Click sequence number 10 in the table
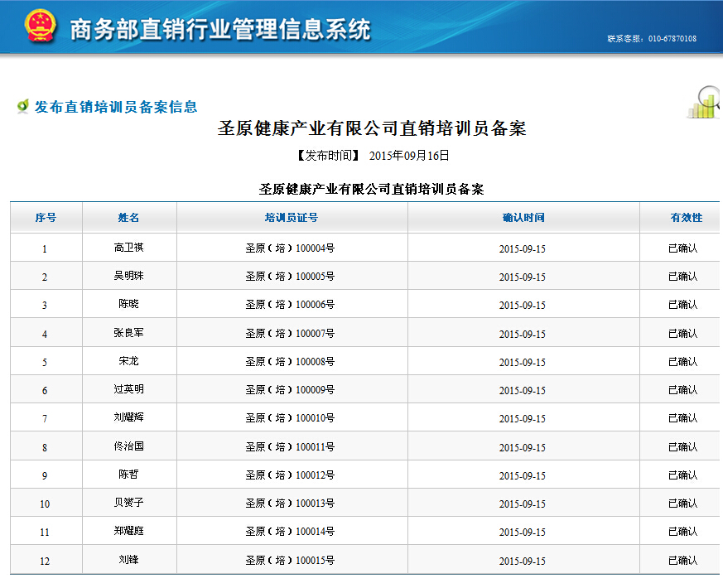Screen dimensions: 723x588 [45, 504]
